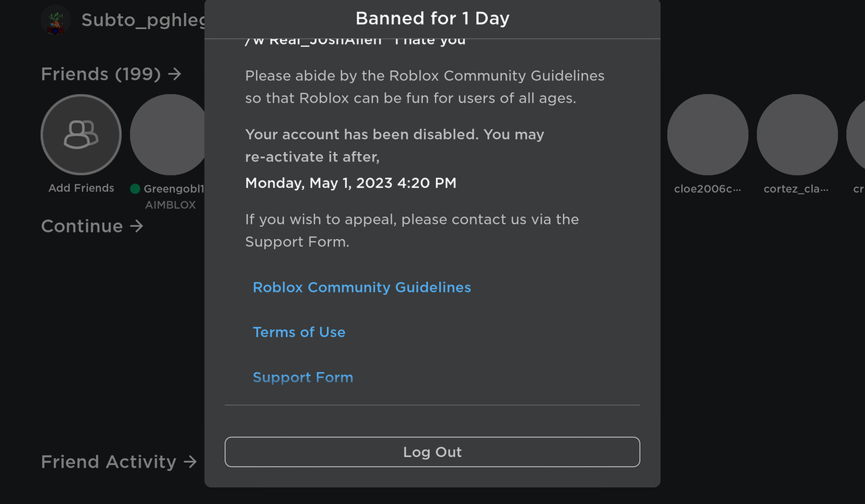
Task: Click the AIMBLOX game label under Greengobl
Action: point(170,205)
